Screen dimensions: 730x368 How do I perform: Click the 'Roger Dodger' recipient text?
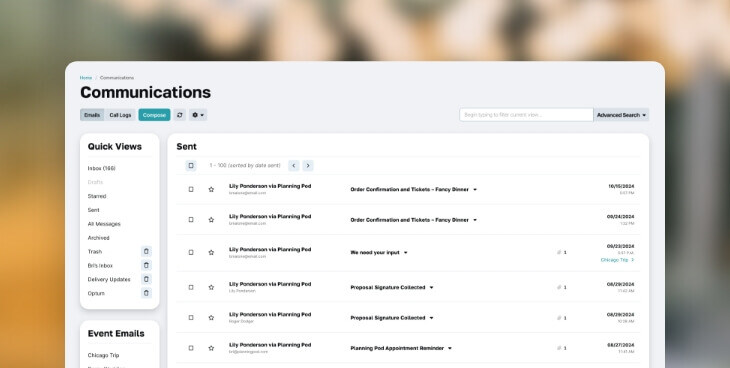point(241,321)
